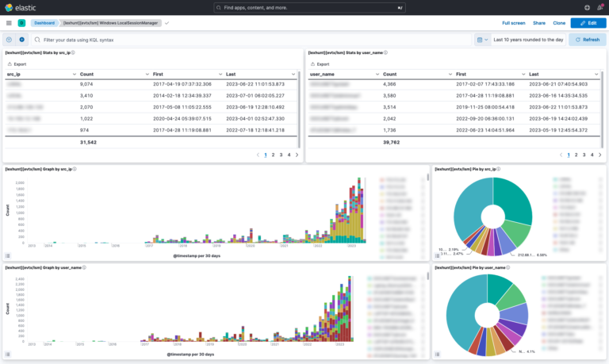Click the add filter icon near the query bar
609x364 pixels.
coord(21,39)
